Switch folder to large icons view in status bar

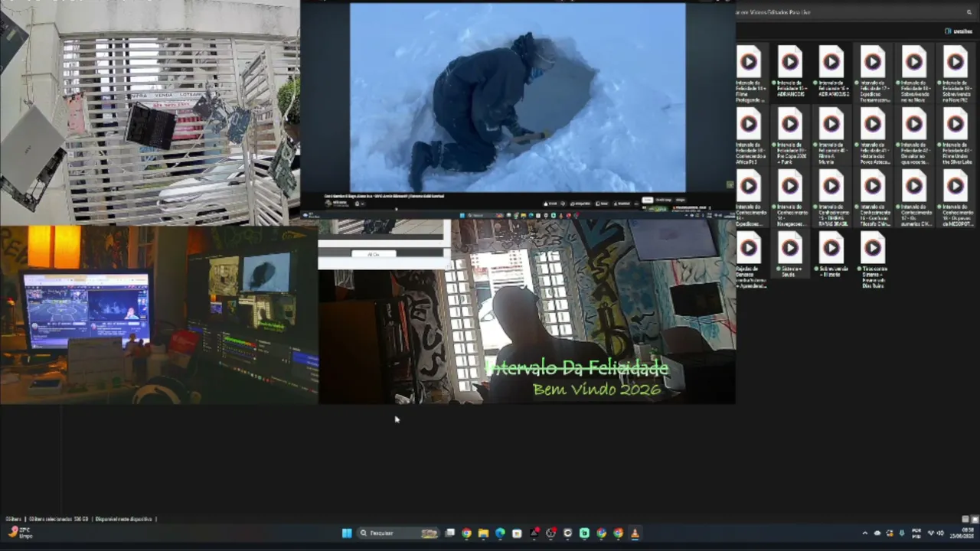coord(975,519)
